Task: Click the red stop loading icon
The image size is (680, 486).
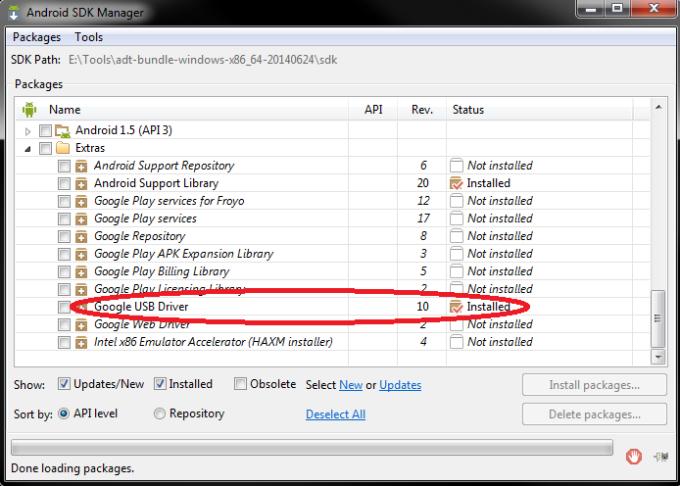Action: pos(634,457)
